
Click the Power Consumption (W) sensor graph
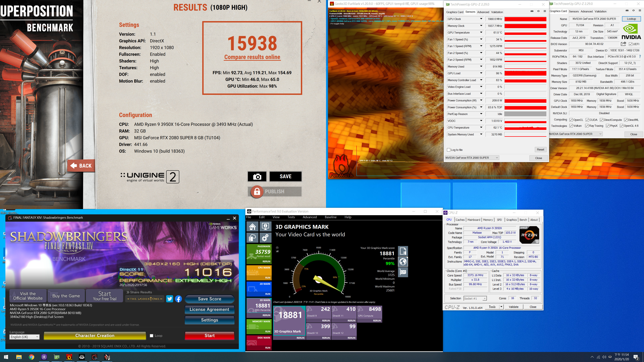click(525, 100)
